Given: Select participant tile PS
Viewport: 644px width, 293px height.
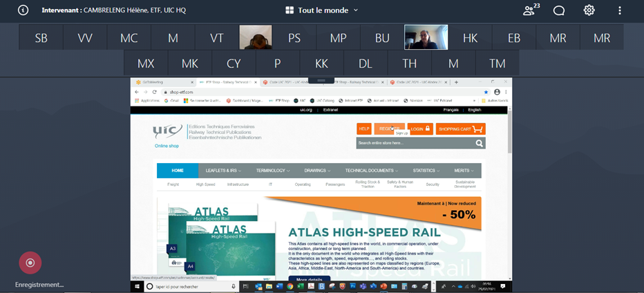Looking at the screenshot, I should coord(294,38).
